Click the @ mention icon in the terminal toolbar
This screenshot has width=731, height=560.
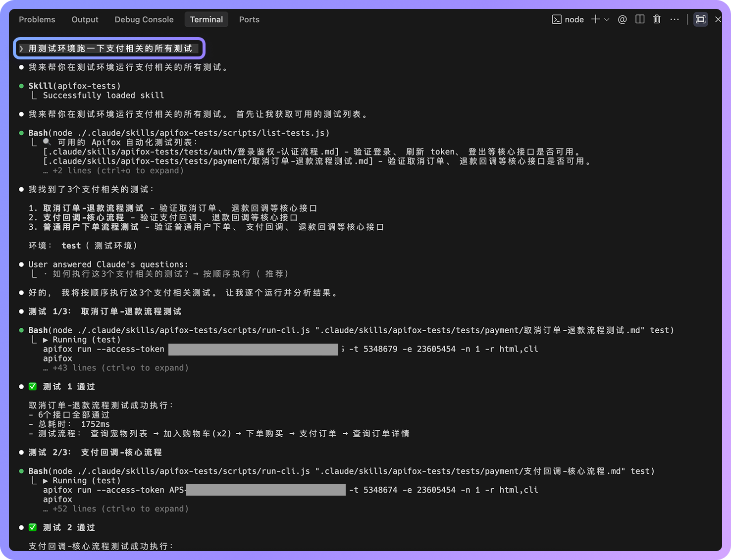(x=623, y=19)
